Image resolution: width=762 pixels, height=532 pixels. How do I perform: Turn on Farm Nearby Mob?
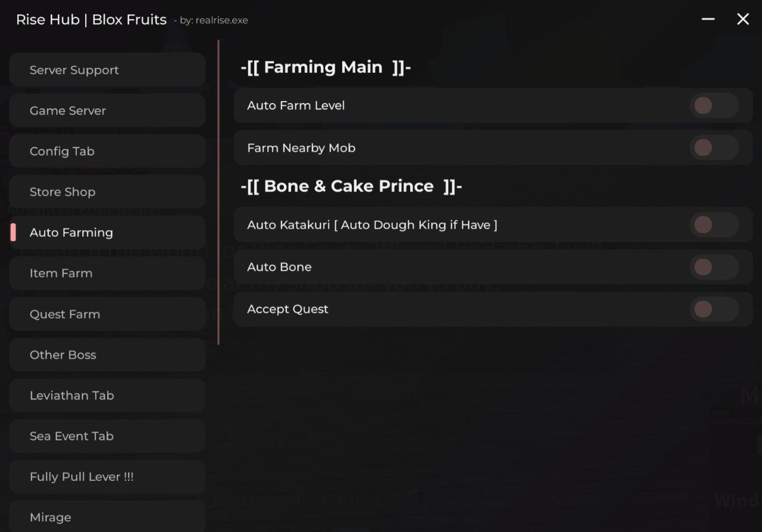pyautogui.click(x=714, y=148)
